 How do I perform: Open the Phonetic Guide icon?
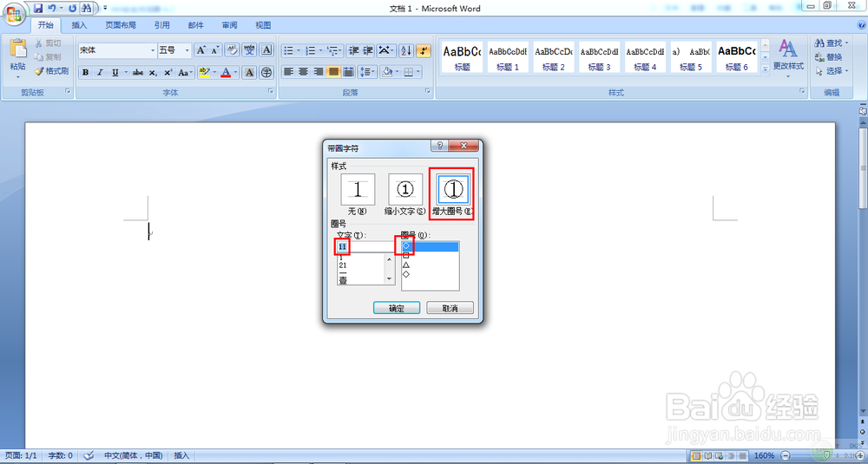point(249,50)
